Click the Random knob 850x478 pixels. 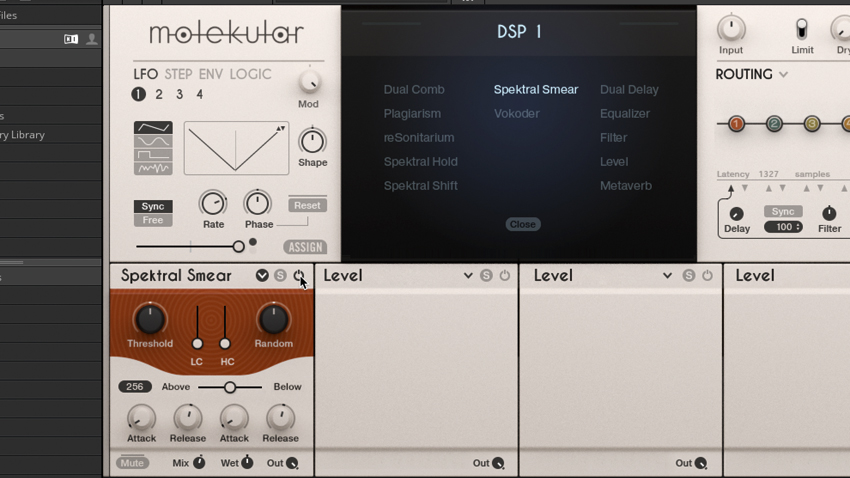pos(274,319)
